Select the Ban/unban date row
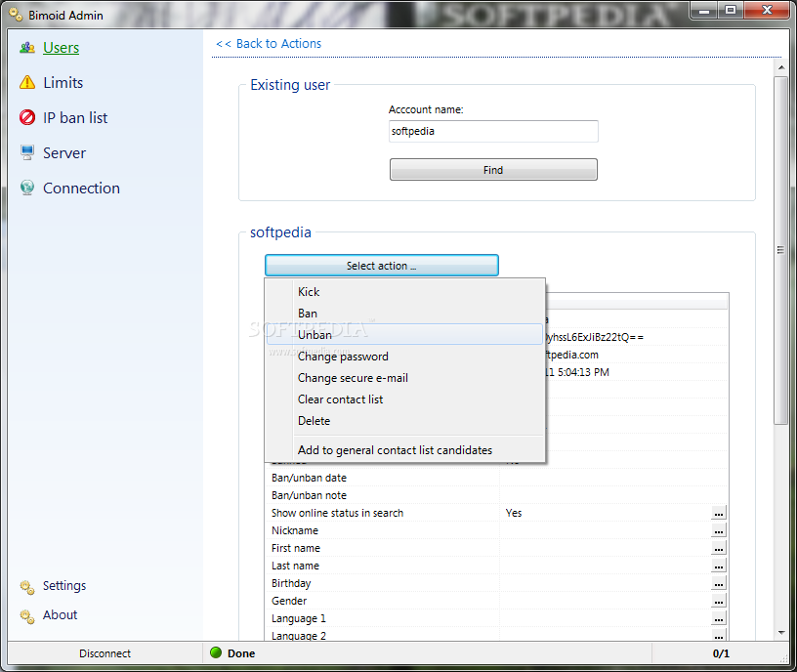 (497, 478)
